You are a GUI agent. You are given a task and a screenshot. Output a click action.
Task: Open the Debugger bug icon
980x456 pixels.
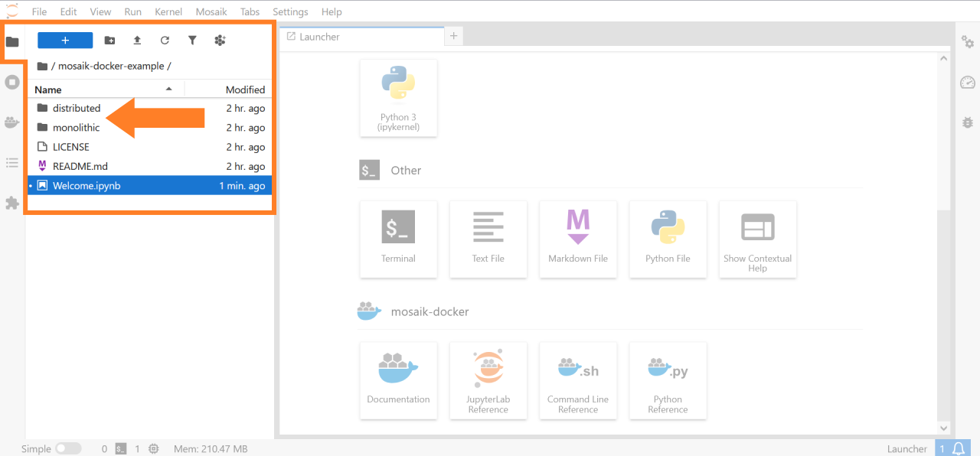coord(968,122)
